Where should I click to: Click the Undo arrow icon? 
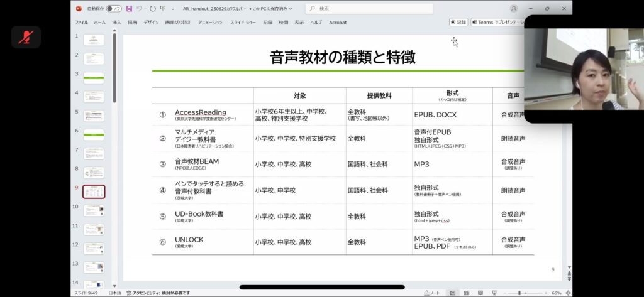(x=140, y=9)
